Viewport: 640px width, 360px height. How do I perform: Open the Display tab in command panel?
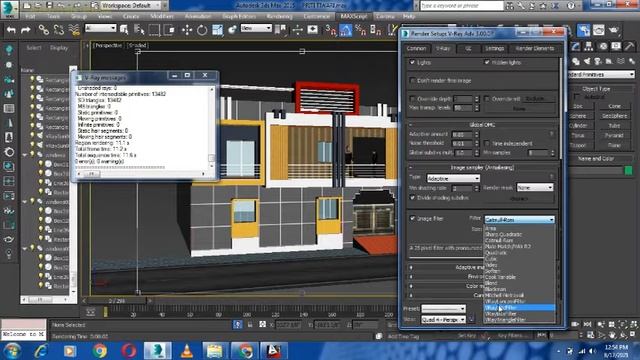coord(616,47)
